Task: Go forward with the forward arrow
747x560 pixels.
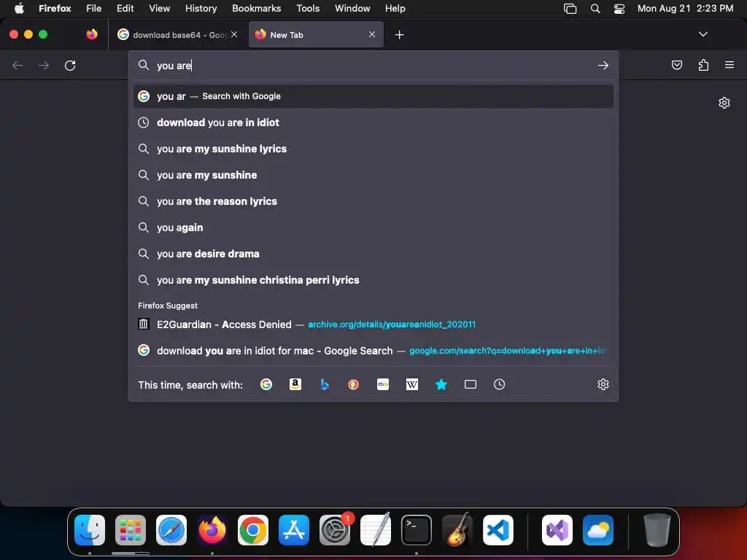Action: (44, 65)
